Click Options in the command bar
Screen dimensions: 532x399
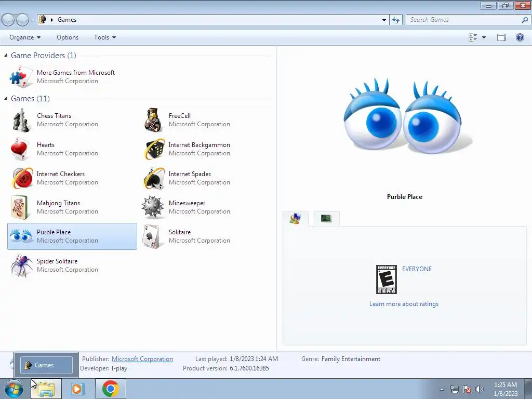click(x=68, y=37)
